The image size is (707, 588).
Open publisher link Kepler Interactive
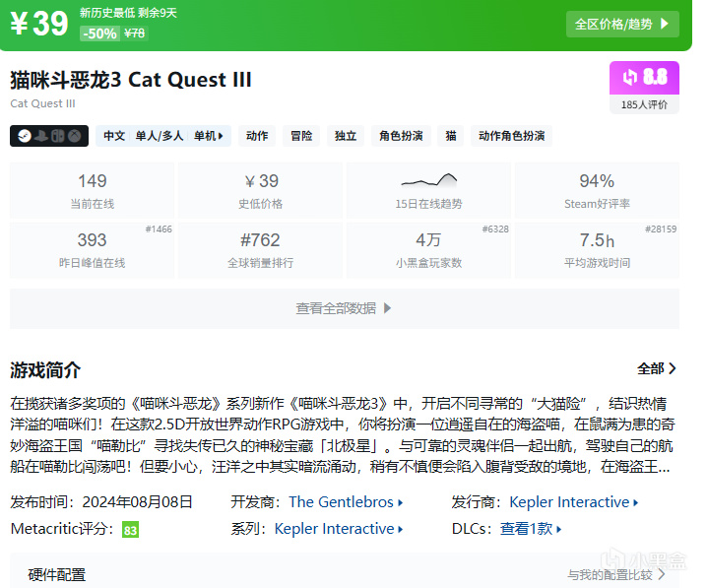[574, 502]
